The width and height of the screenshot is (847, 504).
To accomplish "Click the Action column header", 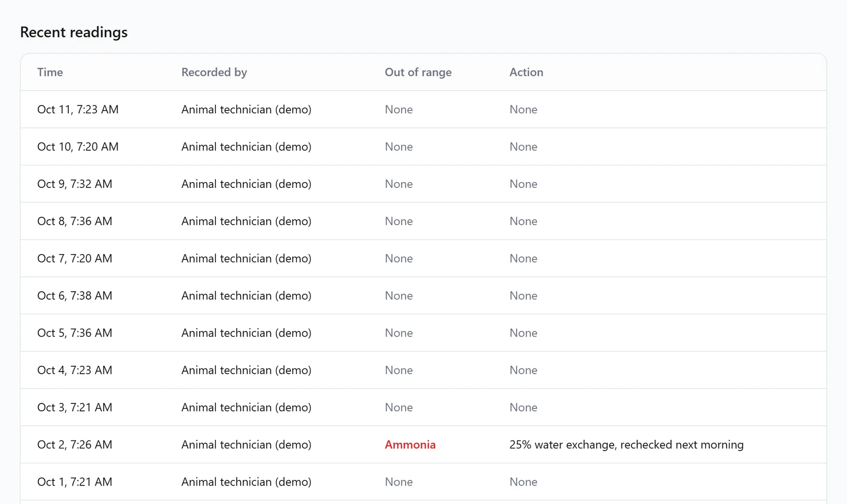I will pyautogui.click(x=526, y=73).
